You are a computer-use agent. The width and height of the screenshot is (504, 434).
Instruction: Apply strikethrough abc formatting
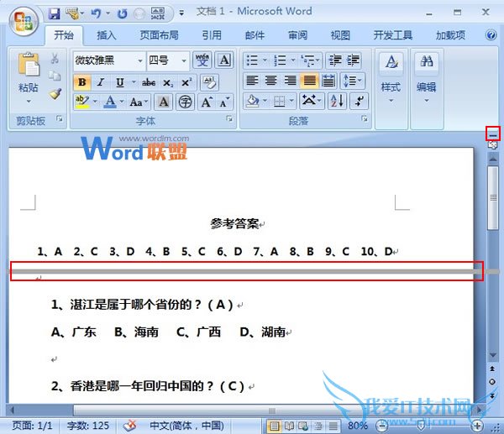coord(149,82)
